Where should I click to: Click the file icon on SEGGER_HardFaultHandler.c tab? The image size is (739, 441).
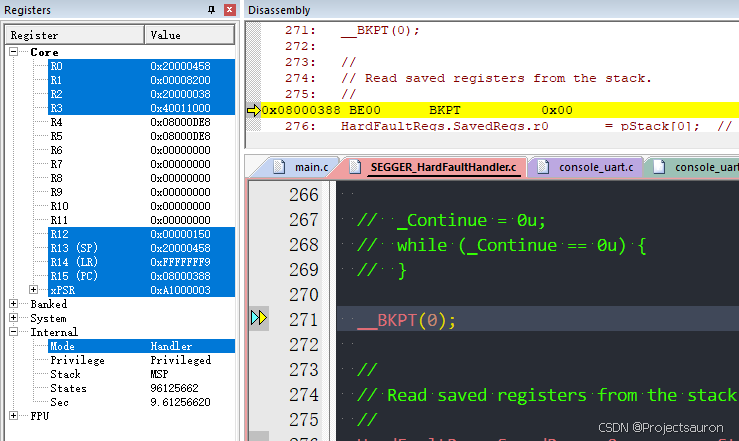click(357, 166)
